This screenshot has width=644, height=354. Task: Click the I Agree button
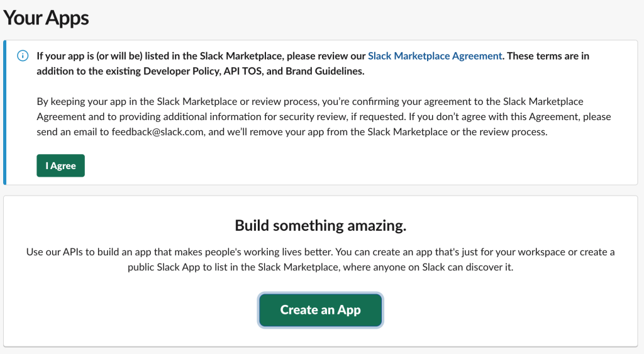pos(61,165)
